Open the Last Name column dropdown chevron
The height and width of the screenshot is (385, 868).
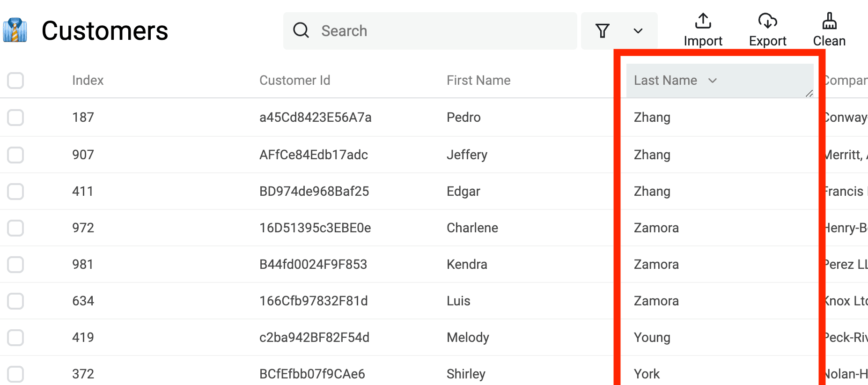713,81
